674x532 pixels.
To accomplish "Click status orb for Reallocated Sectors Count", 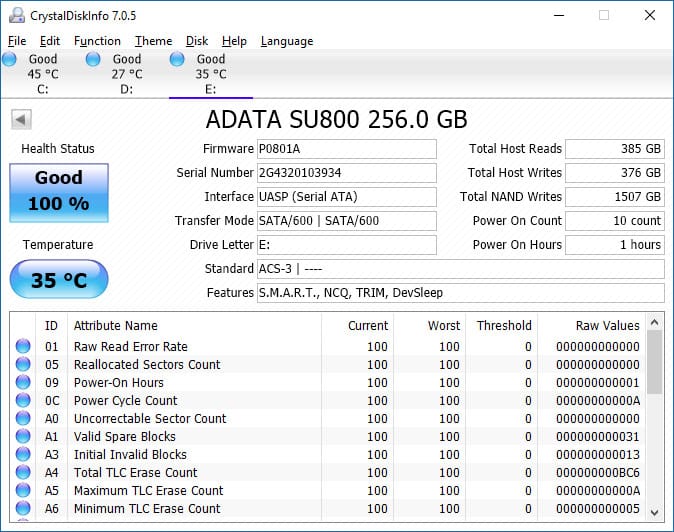I will pos(23,364).
